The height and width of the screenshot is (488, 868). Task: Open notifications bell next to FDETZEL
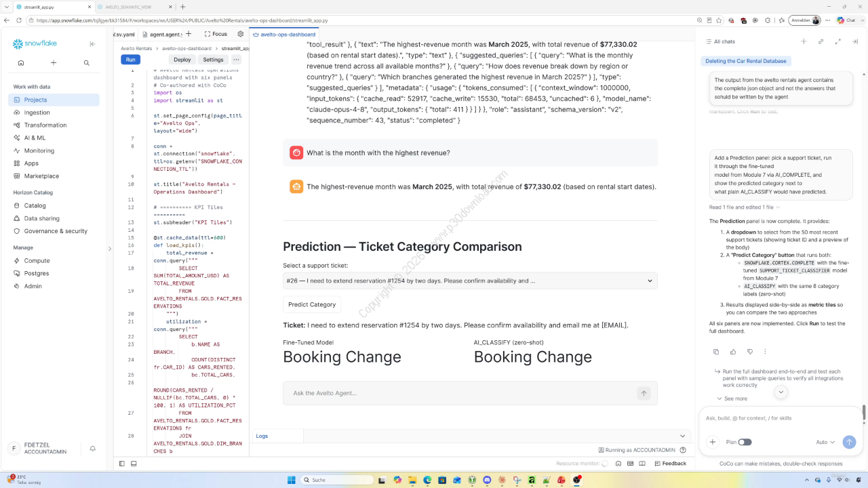[x=93, y=448]
